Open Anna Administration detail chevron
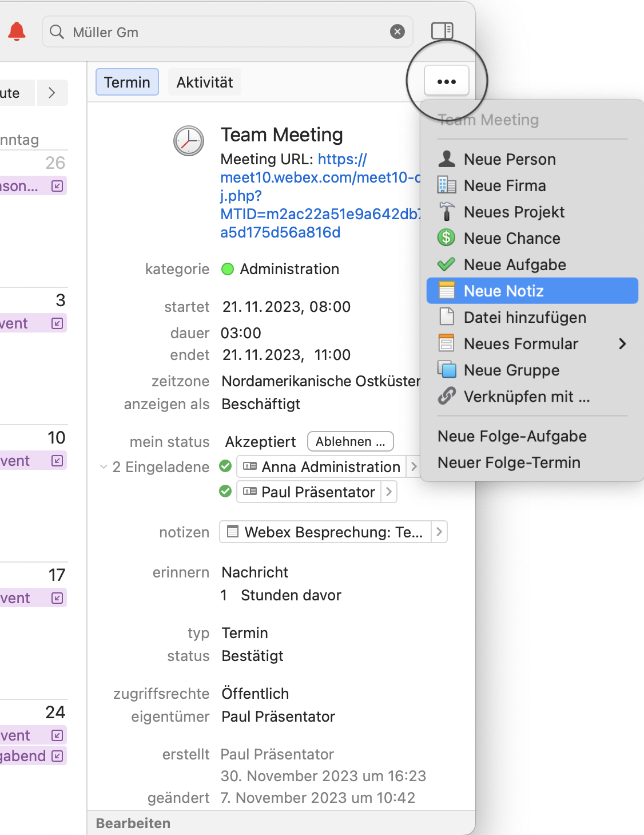 click(414, 467)
